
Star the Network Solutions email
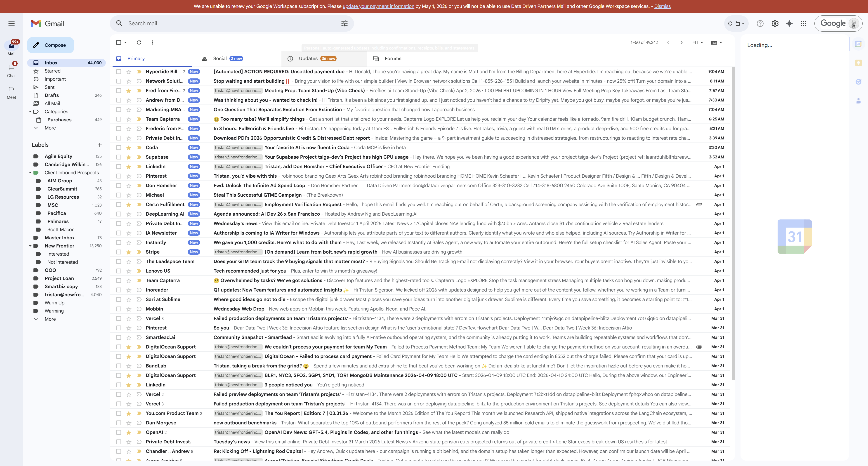coord(129,81)
